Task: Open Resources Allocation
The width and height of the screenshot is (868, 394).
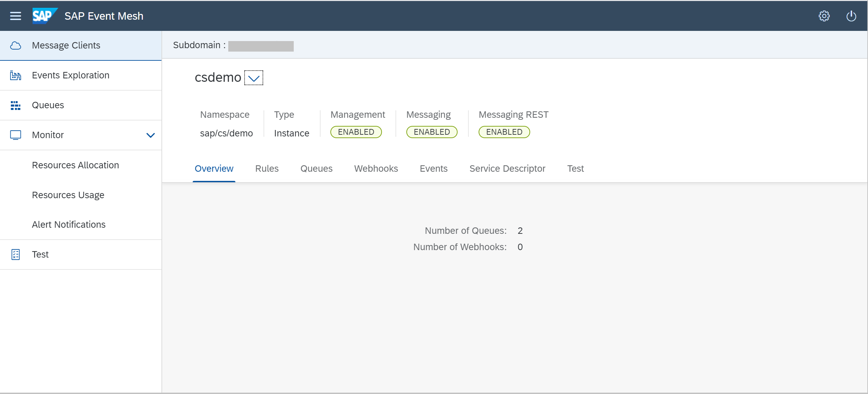Action: pos(81,165)
